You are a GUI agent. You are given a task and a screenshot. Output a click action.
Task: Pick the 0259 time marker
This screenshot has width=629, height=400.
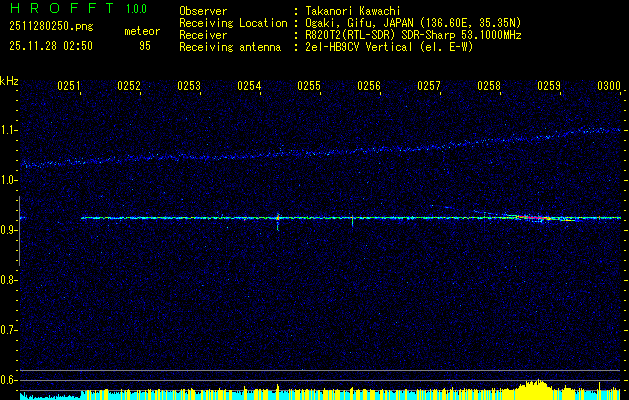(549, 87)
